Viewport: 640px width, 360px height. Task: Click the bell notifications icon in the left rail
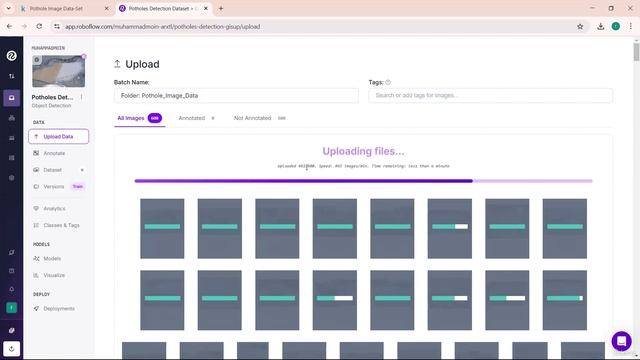(x=11, y=289)
